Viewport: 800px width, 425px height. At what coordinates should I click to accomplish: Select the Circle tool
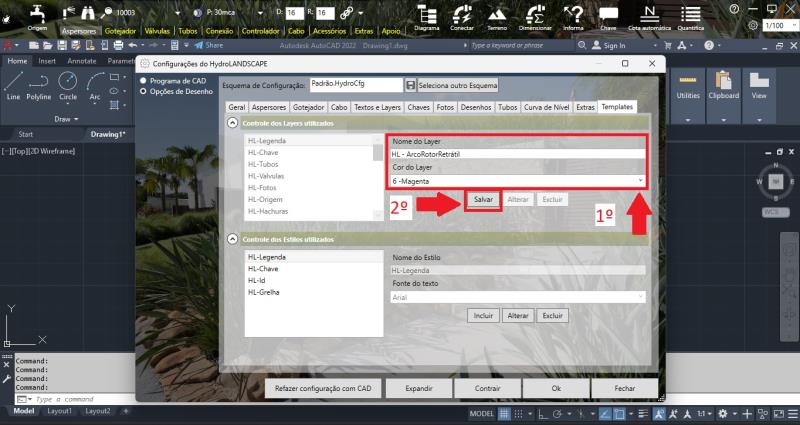(x=68, y=86)
